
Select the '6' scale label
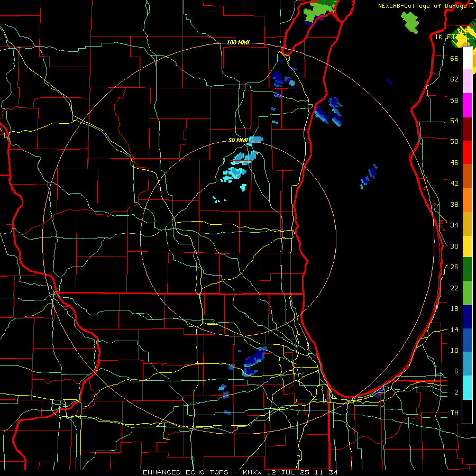(456, 371)
